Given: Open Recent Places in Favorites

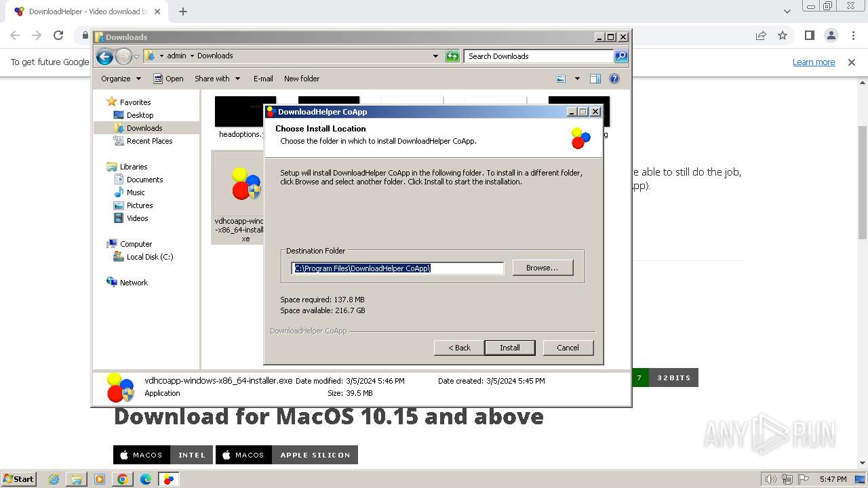Looking at the screenshot, I should click(149, 141).
